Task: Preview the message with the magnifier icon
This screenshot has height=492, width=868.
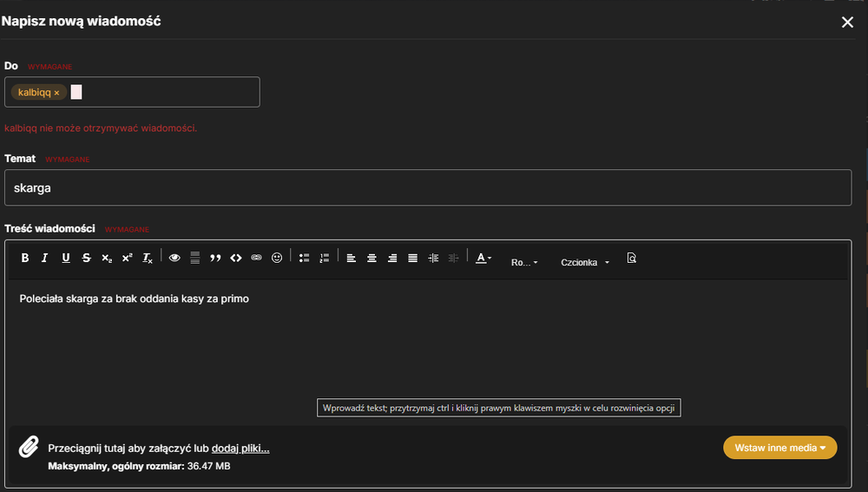Action: point(632,258)
